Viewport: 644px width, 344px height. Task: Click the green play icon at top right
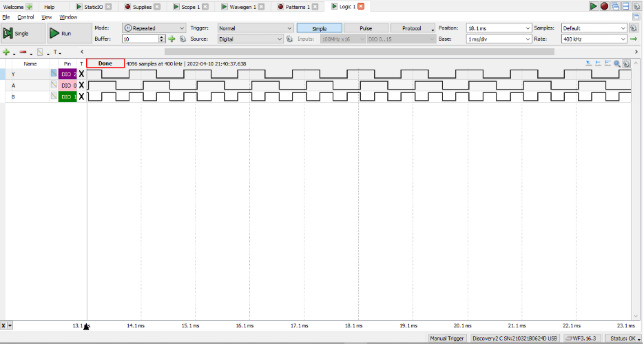pos(594,6)
